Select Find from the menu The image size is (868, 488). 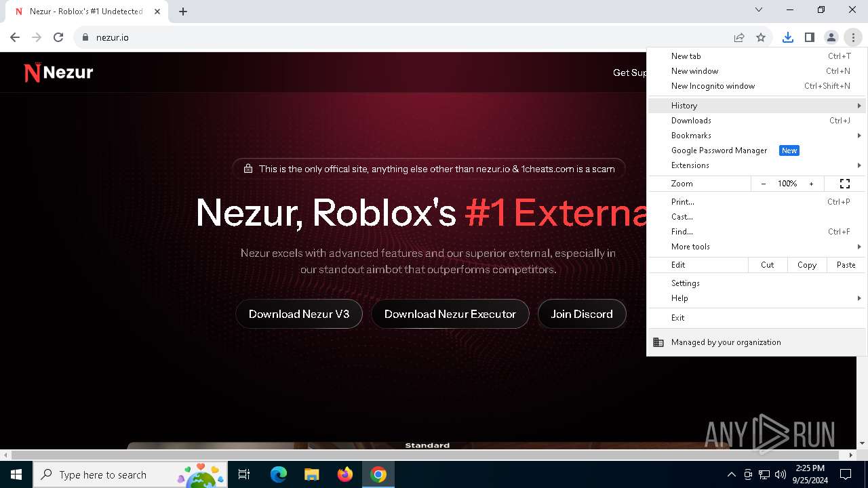757,232
